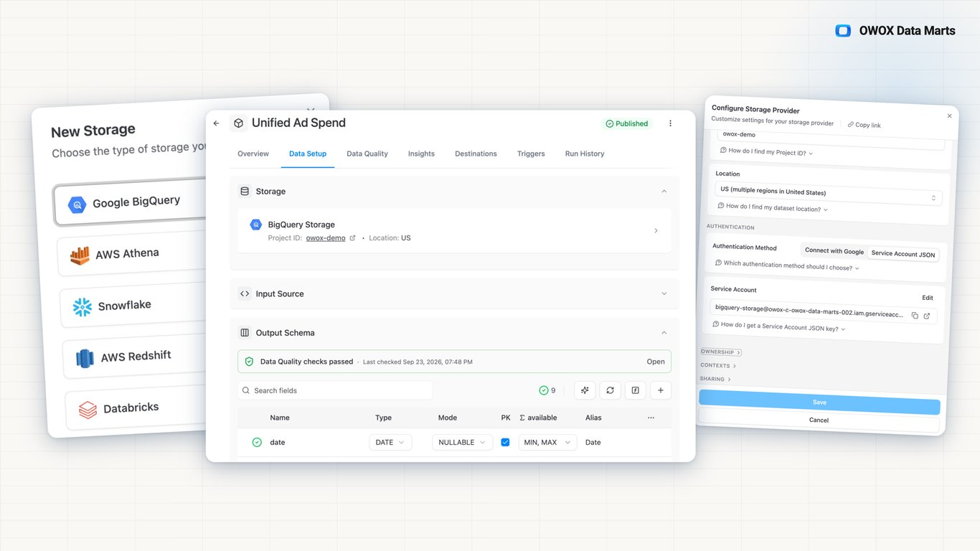The image size is (980, 551).
Task: Expand Which authentication method should I choose
Action: tap(787, 266)
